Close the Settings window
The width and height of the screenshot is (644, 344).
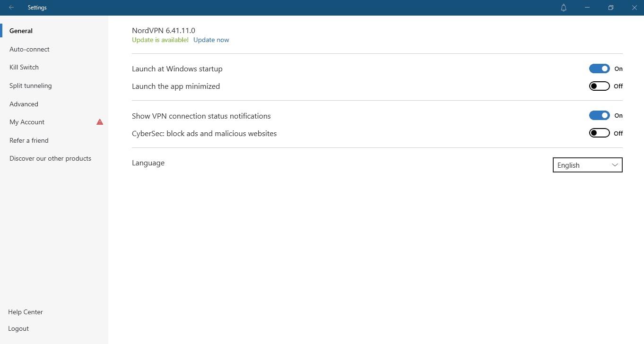(x=635, y=8)
